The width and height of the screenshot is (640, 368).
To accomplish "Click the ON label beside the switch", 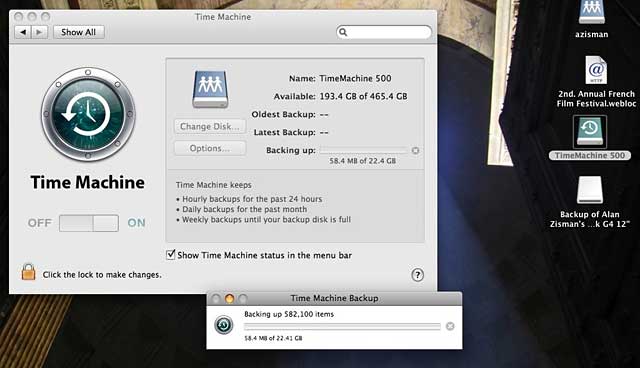I will coord(136,223).
